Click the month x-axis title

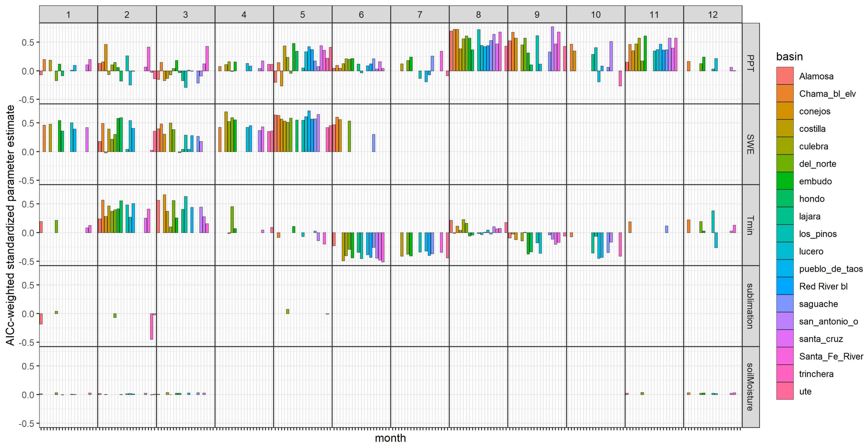pyautogui.click(x=390, y=438)
